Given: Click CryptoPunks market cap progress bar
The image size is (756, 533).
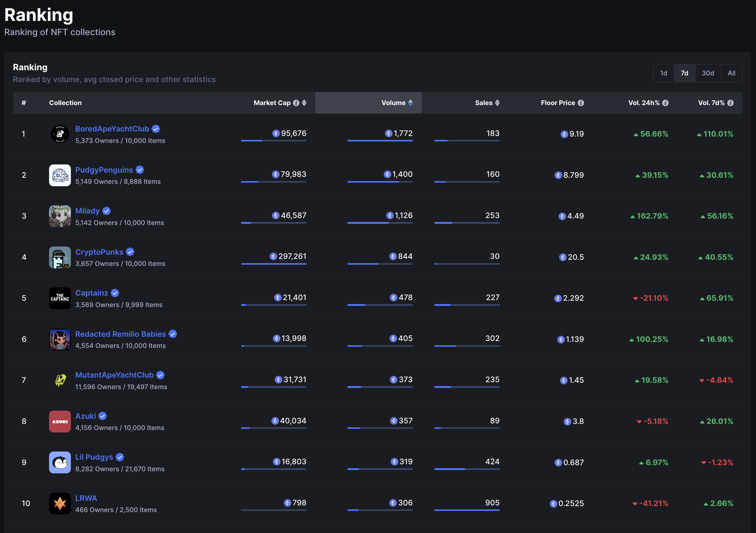Looking at the screenshot, I should (274, 264).
